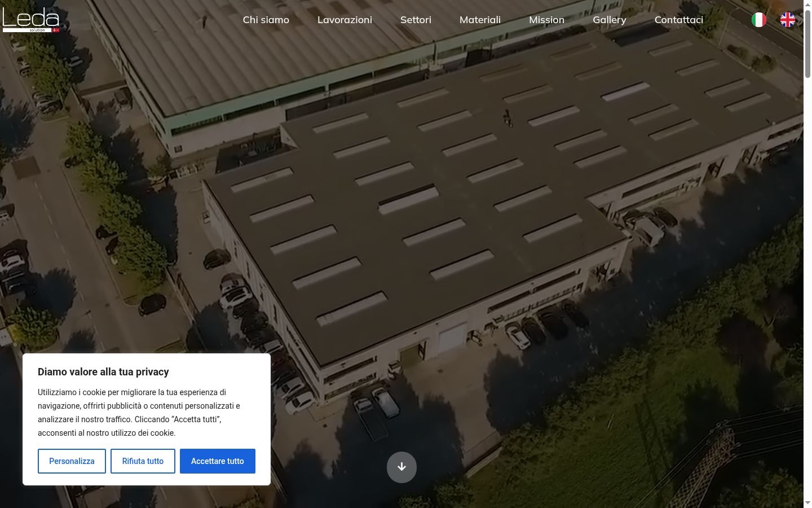Click the Leda solution logo

tap(31, 20)
